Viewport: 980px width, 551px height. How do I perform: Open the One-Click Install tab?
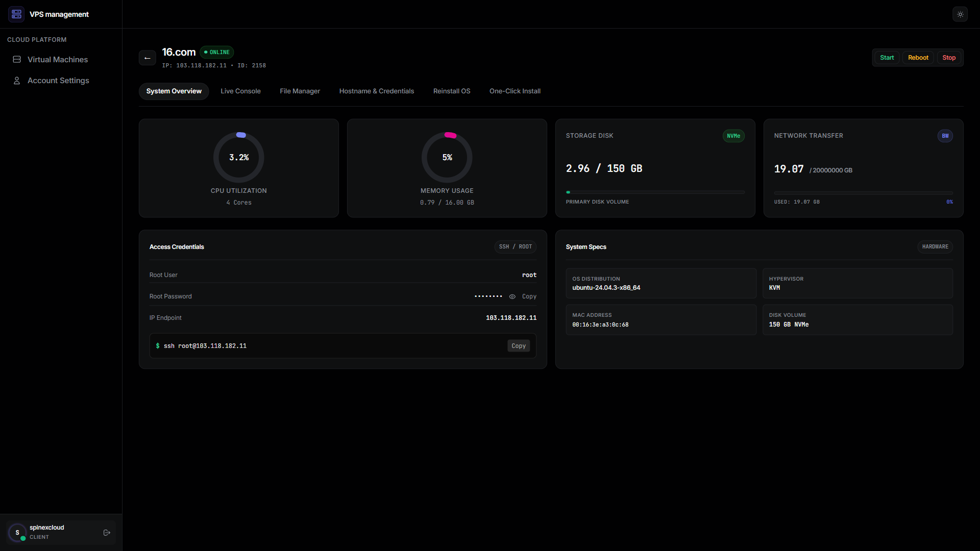(515, 91)
